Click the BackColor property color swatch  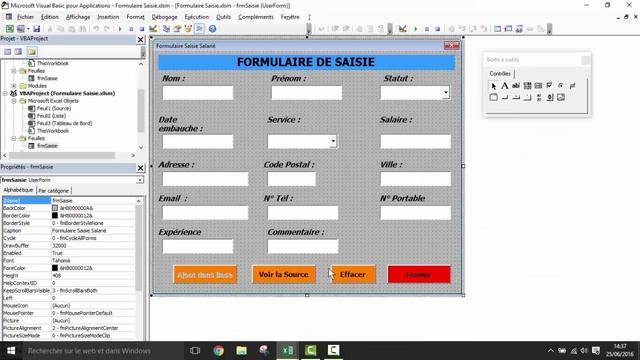55,208
